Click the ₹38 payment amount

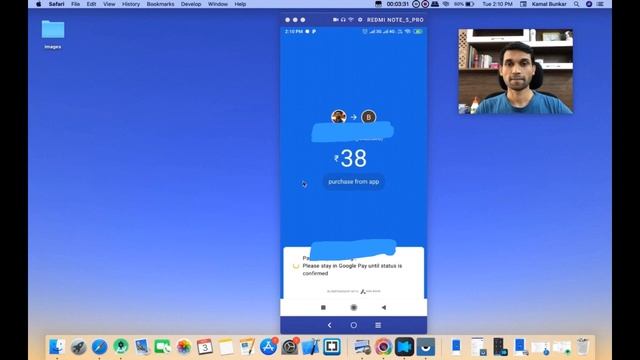(x=351, y=158)
